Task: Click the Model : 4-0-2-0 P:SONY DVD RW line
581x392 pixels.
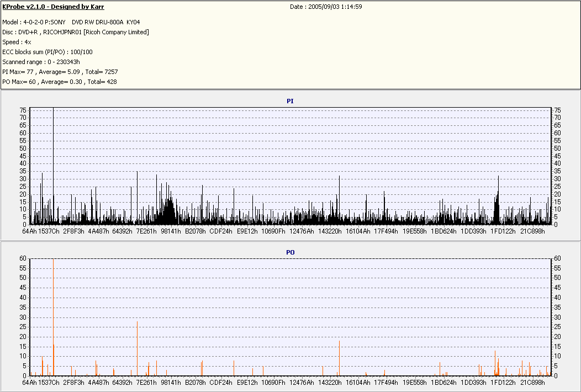Action: [71, 22]
